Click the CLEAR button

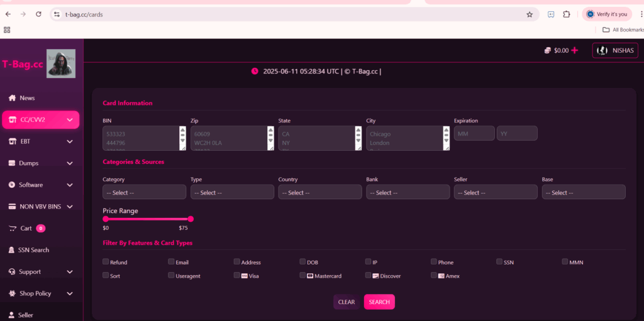(x=347, y=302)
